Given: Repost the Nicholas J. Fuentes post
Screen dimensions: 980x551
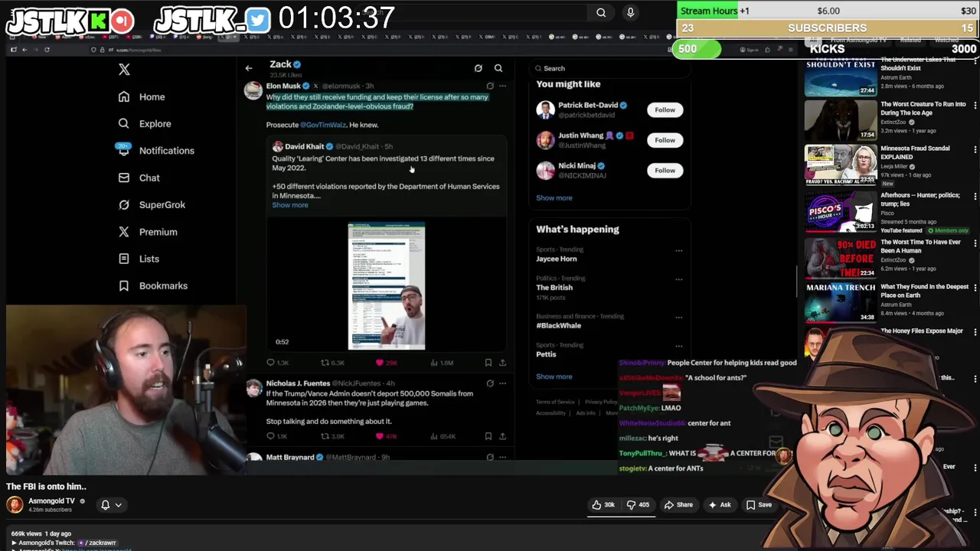Looking at the screenshot, I should [325, 436].
